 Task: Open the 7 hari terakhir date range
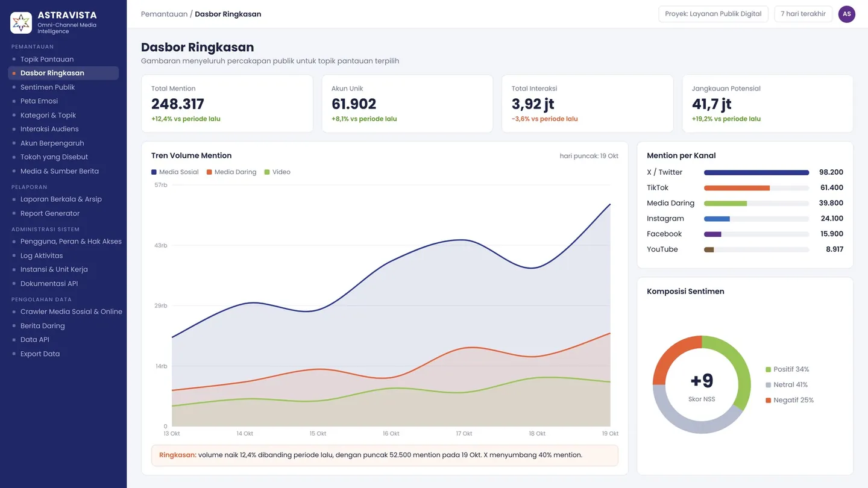tap(803, 14)
